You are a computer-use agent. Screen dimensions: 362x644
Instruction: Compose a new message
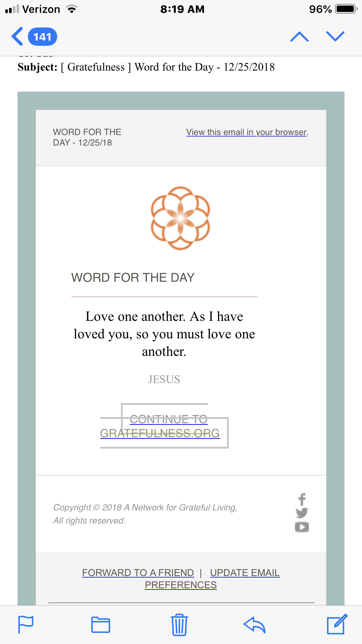(x=337, y=624)
